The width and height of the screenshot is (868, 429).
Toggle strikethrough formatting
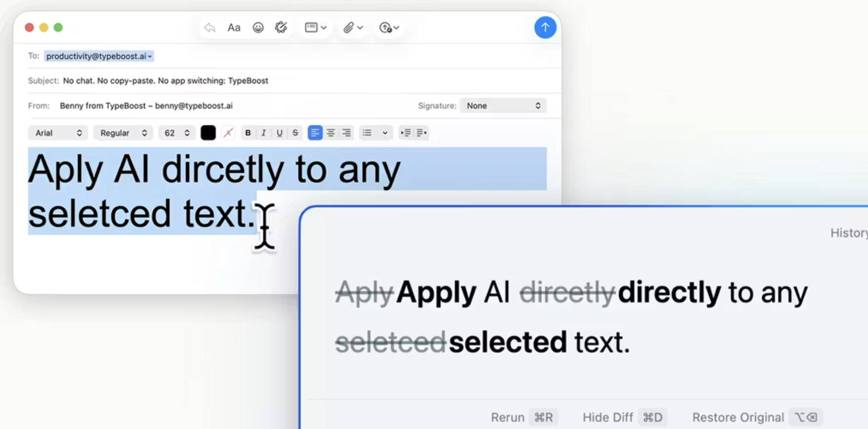click(x=295, y=133)
